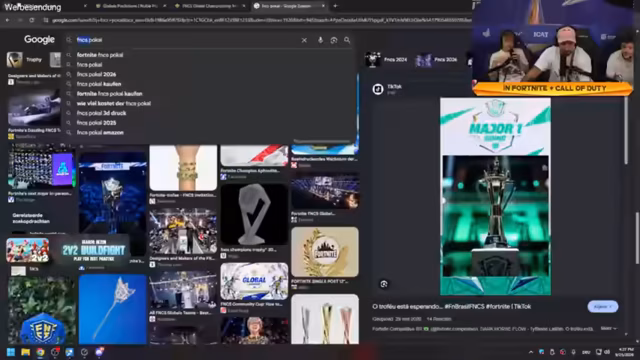The image size is (640, 360).
Task: Reload the page with the refresh icon
Action: click(x=32, y=20)
